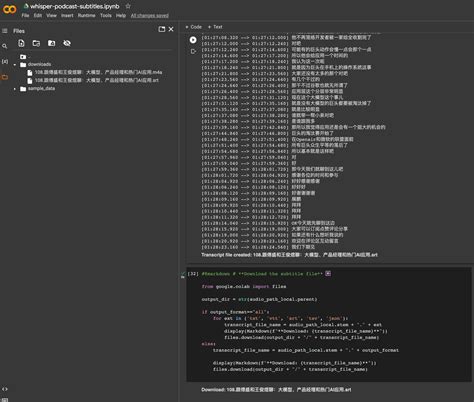Screen dimensions: 474x402
Task: Click the All changes saved link
Action: [x=150, y=16]
